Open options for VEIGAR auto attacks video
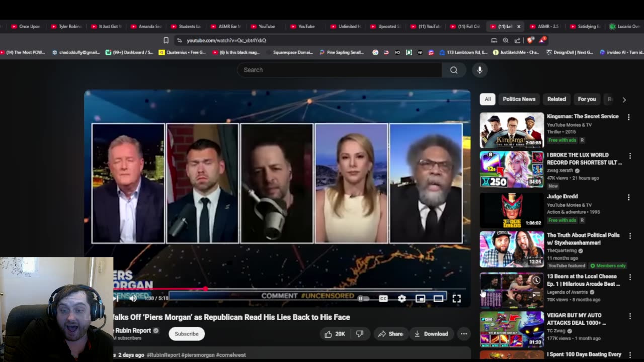This screenshot has width=644, height=362. coord(630,316)
